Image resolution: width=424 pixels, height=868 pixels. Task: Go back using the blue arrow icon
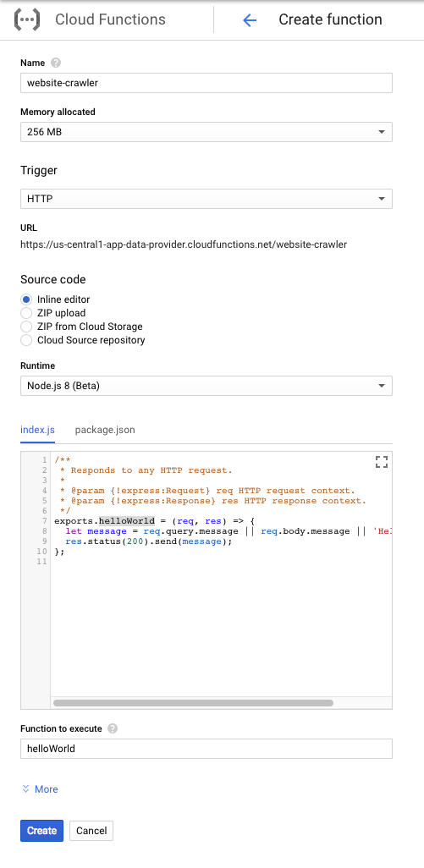250,20
